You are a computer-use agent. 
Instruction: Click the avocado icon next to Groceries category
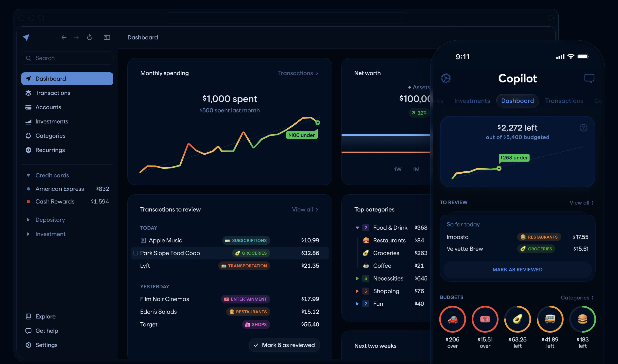pyautogui.click(x=366, y=253)
